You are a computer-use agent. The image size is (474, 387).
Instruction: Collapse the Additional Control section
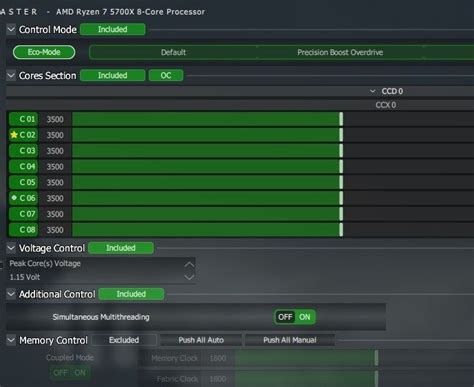[x=11, y=294]
